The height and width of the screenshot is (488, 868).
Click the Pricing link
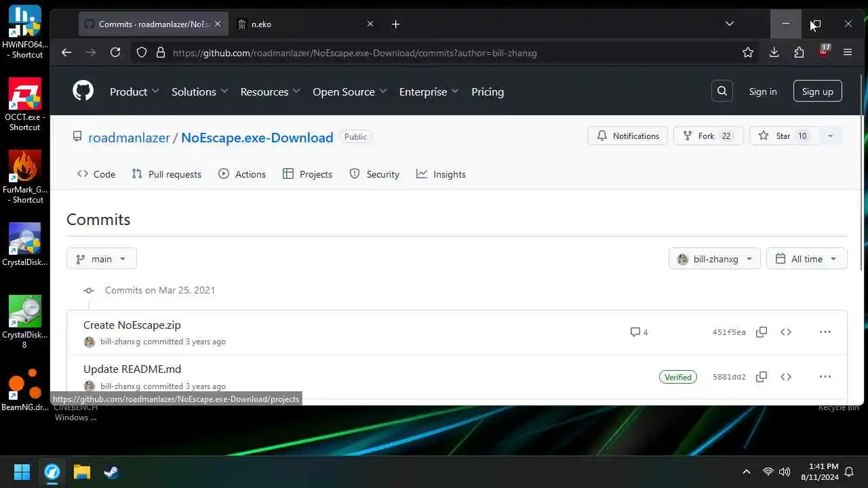(488, 91)
